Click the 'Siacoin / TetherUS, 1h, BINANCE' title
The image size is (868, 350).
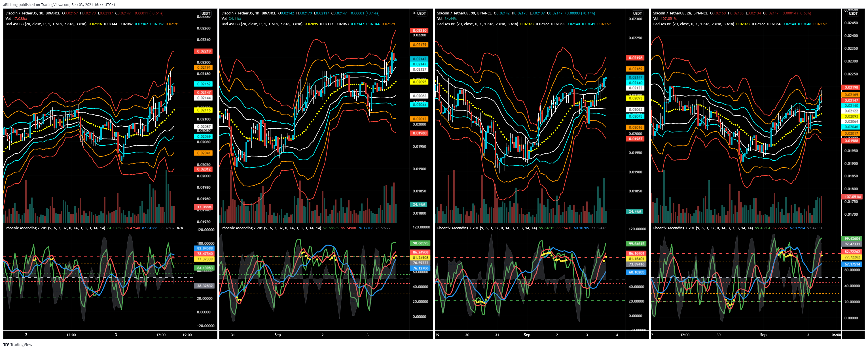(249, 13)
